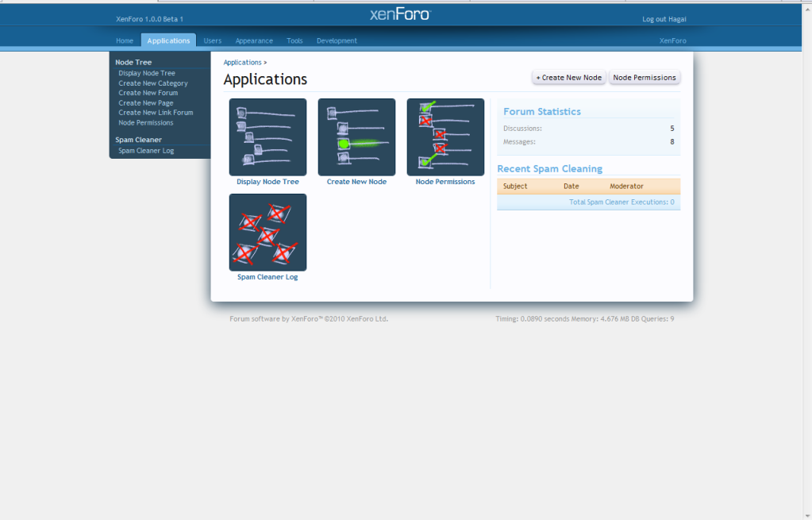Image resolution: width=812 pixels, height=520 pixels.
Task: Click the Create New Node tile image
Action: 357,137
